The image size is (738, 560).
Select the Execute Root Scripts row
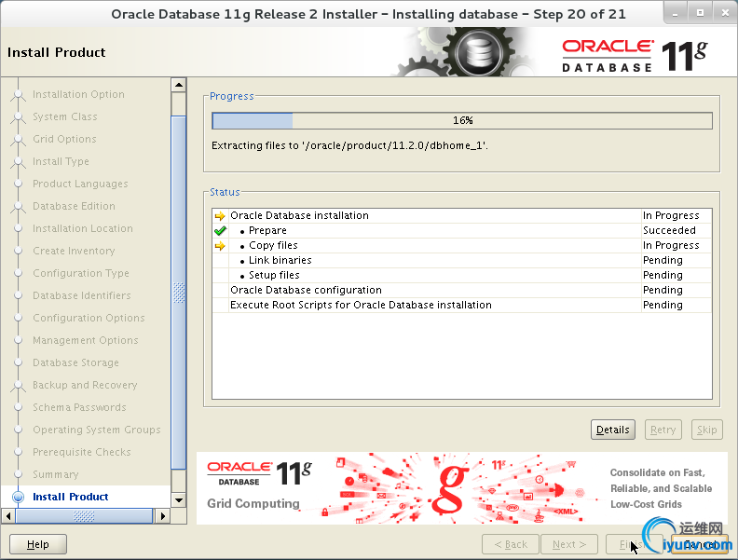[x=462, y=305]
